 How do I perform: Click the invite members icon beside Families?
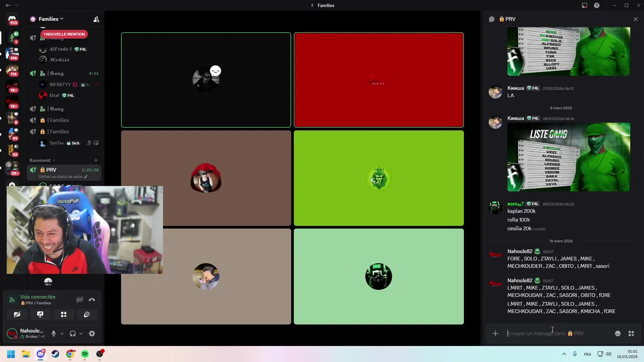[x=96, y=19]
